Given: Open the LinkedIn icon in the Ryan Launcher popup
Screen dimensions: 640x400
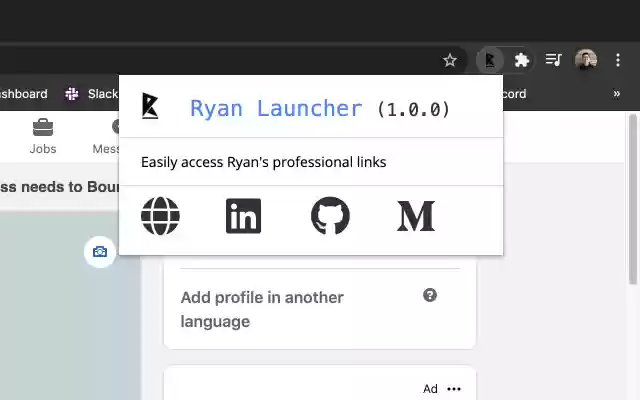Looking at the screenshot, I should [243, 216].
